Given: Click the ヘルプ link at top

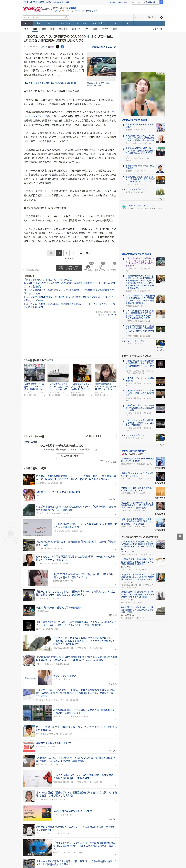Looking at the screenshot, I should coord(127,2).
